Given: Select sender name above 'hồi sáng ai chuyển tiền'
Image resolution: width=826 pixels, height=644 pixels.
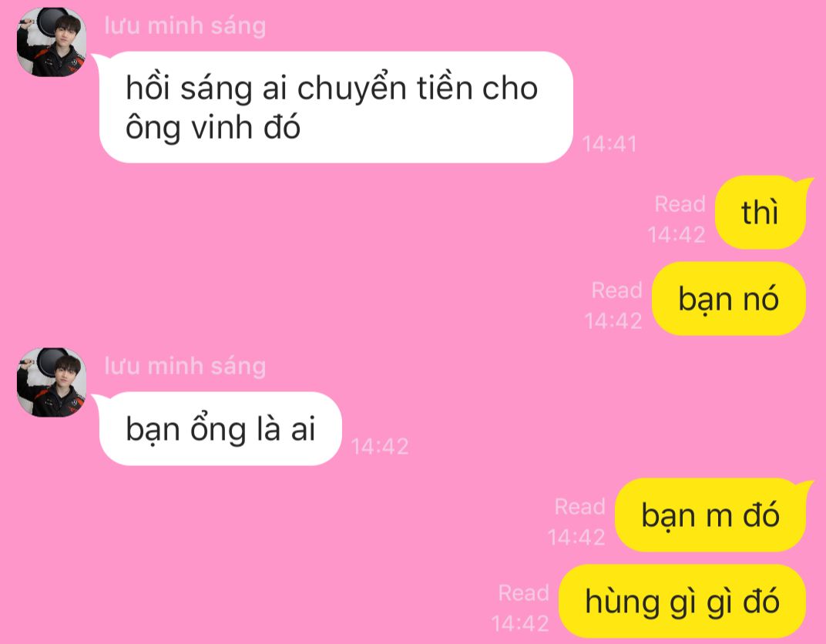Looking at the screenshot, I should (x=185, y=25).
